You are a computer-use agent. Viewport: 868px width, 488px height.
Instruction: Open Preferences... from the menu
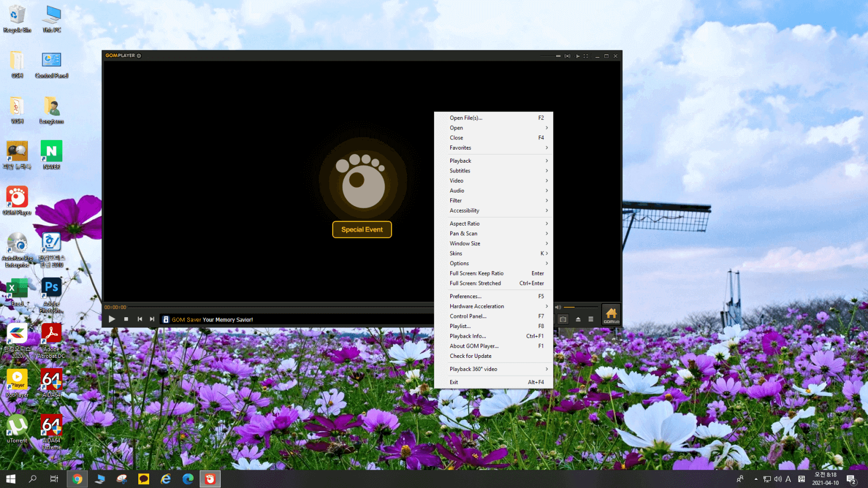494,296
